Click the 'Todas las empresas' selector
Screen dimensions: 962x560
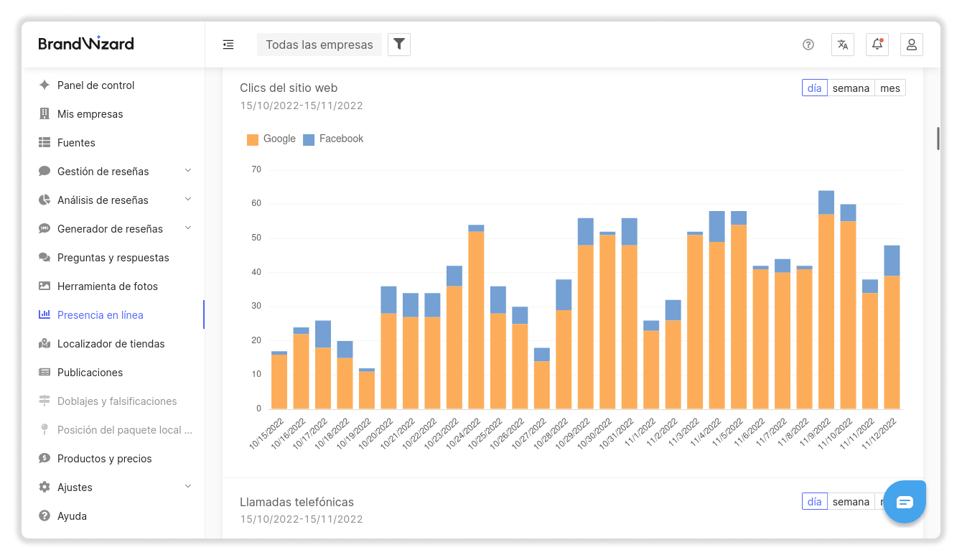319,45
